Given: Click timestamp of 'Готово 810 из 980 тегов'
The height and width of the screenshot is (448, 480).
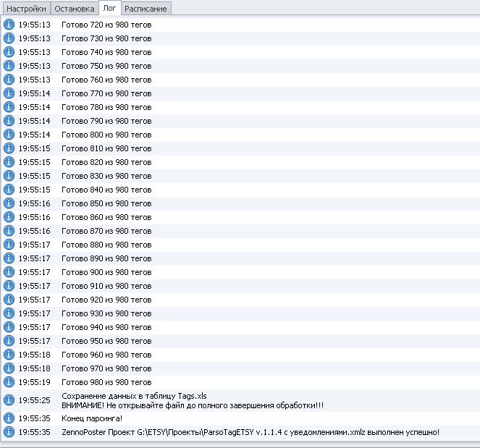Looking at the screenshot, I should 34,148.
